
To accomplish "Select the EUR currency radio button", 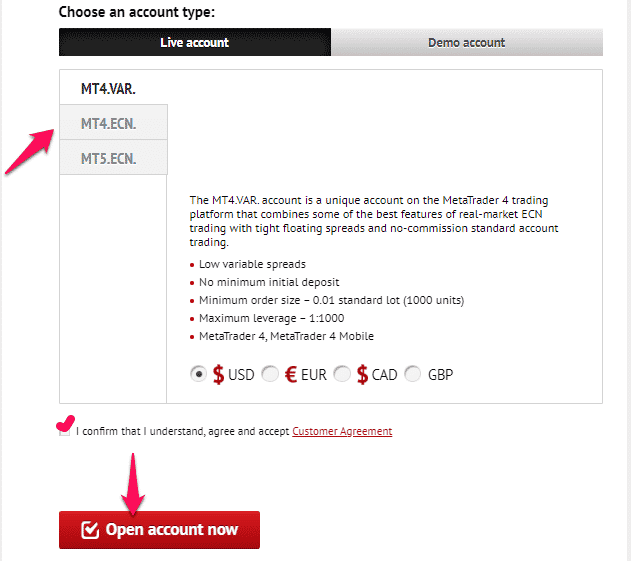I will (270, 374).
